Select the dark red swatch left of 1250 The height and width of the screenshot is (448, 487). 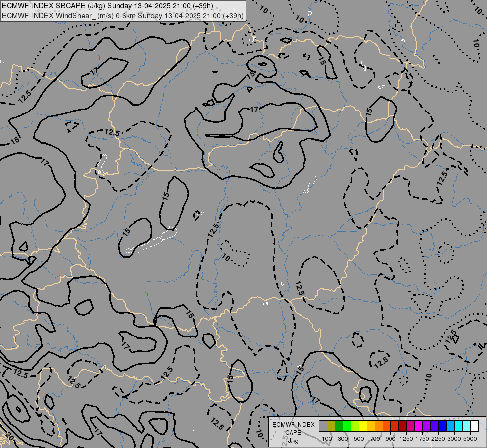point(402,426)
